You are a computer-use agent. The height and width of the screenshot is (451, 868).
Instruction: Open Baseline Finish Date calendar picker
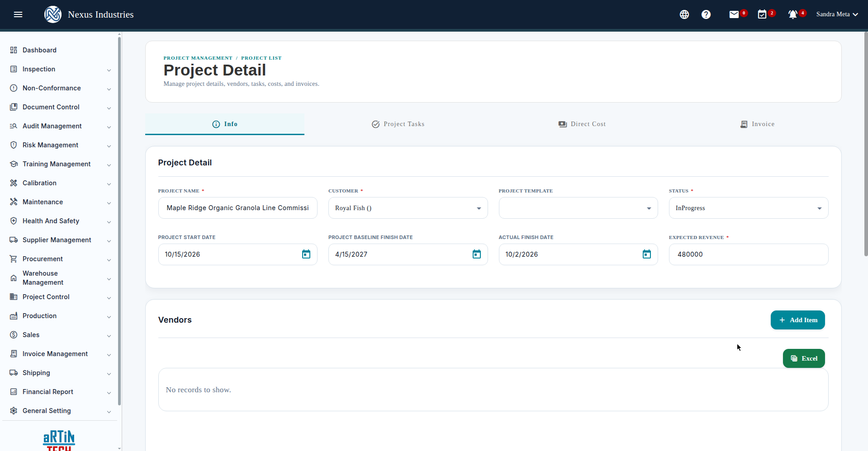pos(477,254)
